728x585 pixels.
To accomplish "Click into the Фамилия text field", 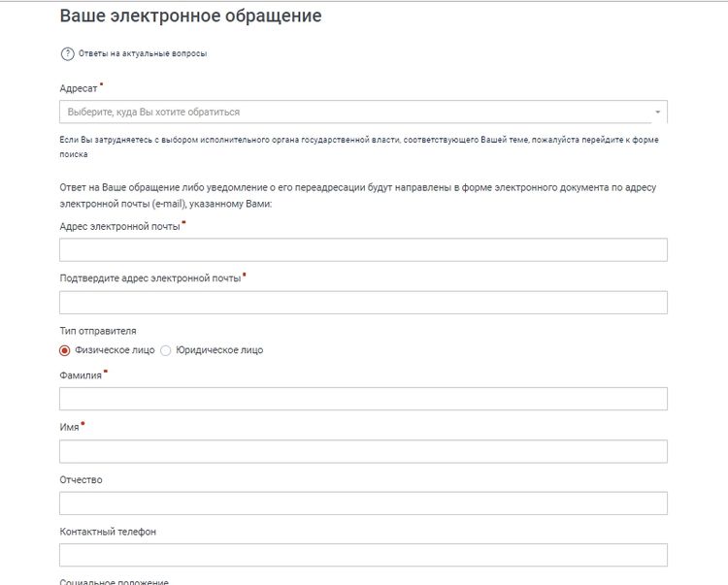I will click(x=363, y=400).
